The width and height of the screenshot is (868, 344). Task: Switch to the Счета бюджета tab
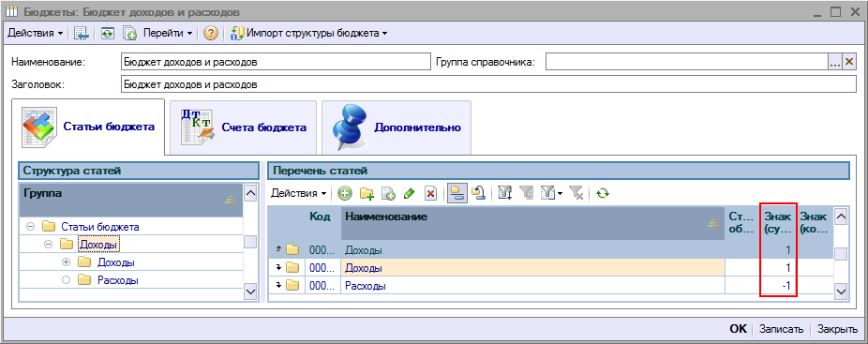243,127
